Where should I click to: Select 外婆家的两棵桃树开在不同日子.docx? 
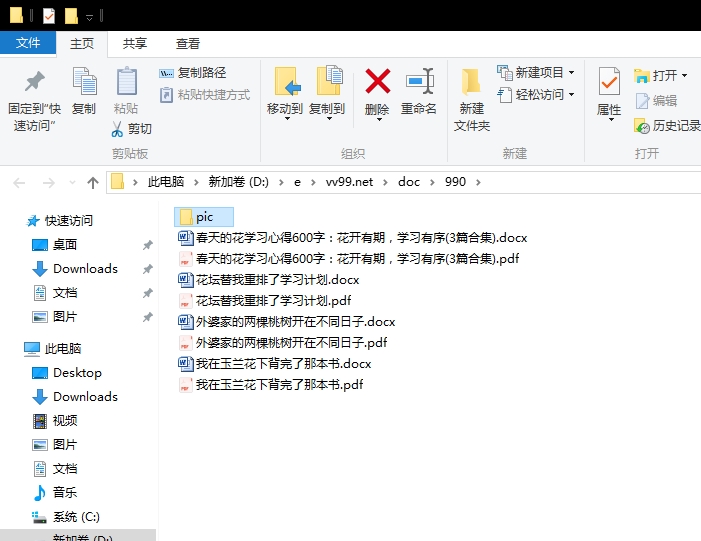[287, 322]
